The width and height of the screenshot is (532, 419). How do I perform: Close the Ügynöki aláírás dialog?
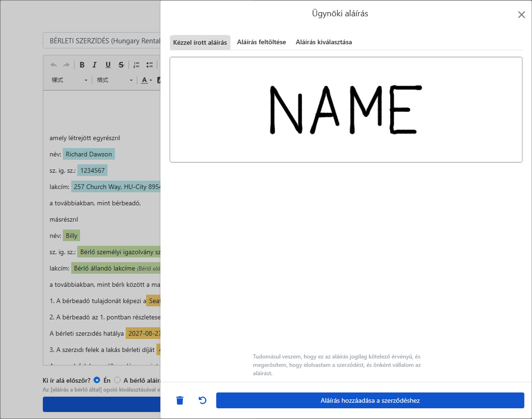click(521, 14)
